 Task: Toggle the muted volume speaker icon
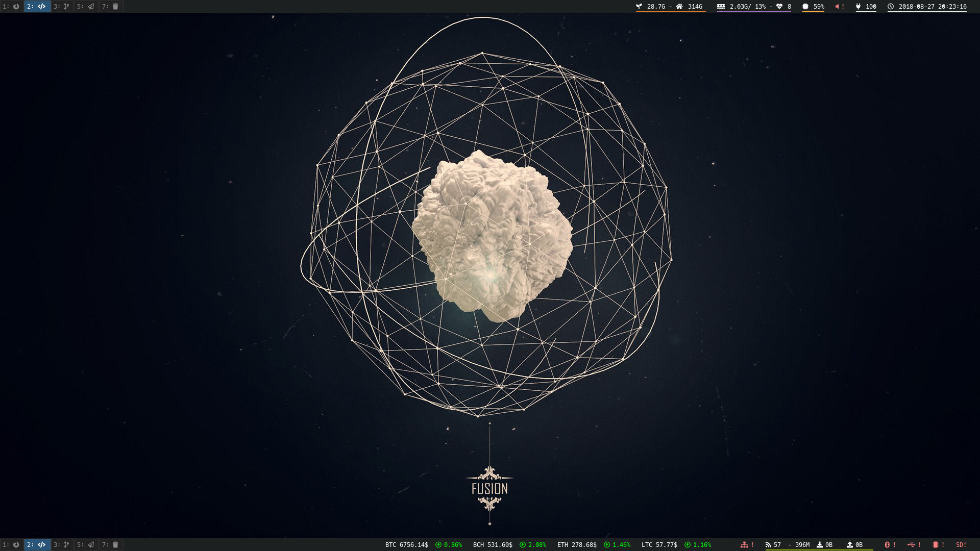(x=838, y=7)
